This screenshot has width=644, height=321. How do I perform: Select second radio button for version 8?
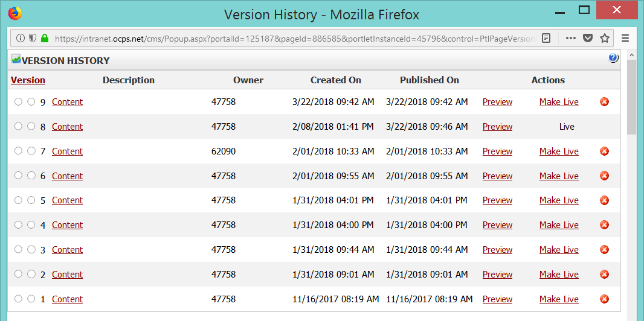point(31,127)
